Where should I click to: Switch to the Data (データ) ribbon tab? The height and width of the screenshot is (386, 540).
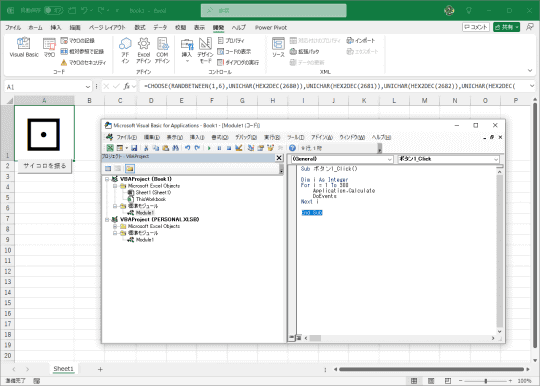click(x=160, y=28)
